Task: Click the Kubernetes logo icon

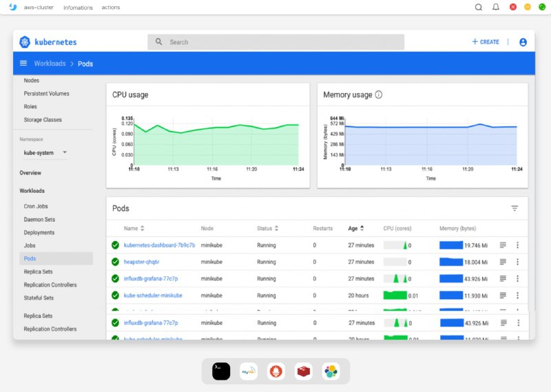Action: (x=25, y=42)
